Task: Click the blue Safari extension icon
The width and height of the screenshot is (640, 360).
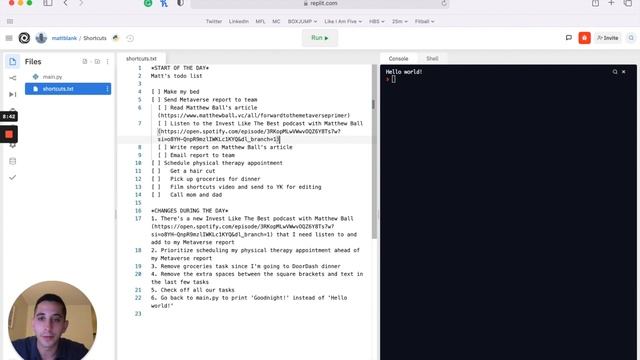Action: [x=164, y=3]
